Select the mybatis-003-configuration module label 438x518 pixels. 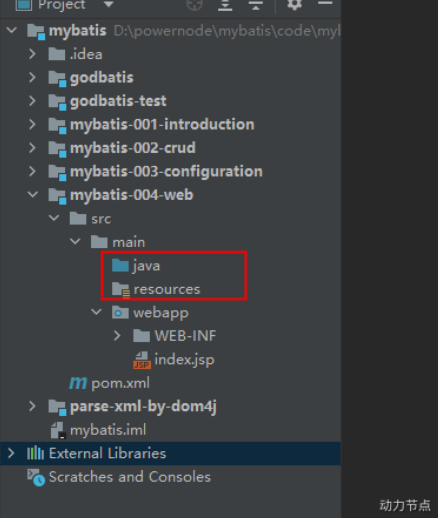coord(166,172)
